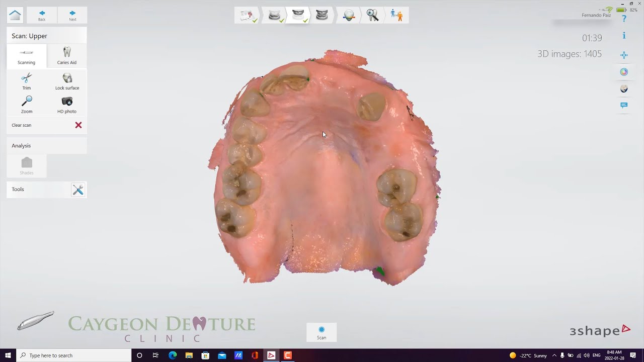The image size is (644, 362).
Task: Go to the Home screen
Action: [x=15, y=16]
